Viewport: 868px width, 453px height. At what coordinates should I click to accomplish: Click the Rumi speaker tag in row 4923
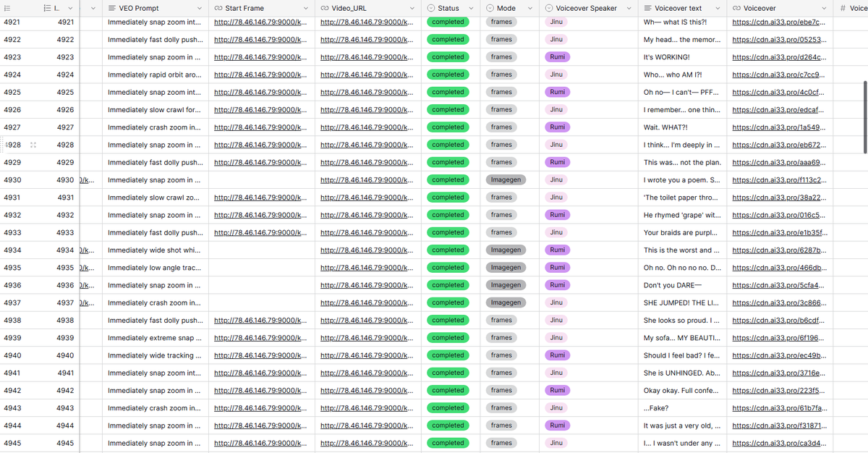(x=557, y=57)
